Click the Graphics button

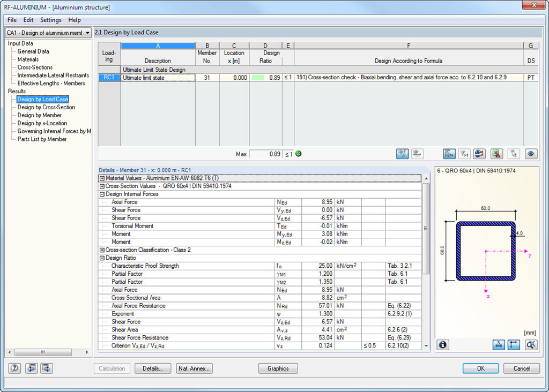click(x=278, y=368)
